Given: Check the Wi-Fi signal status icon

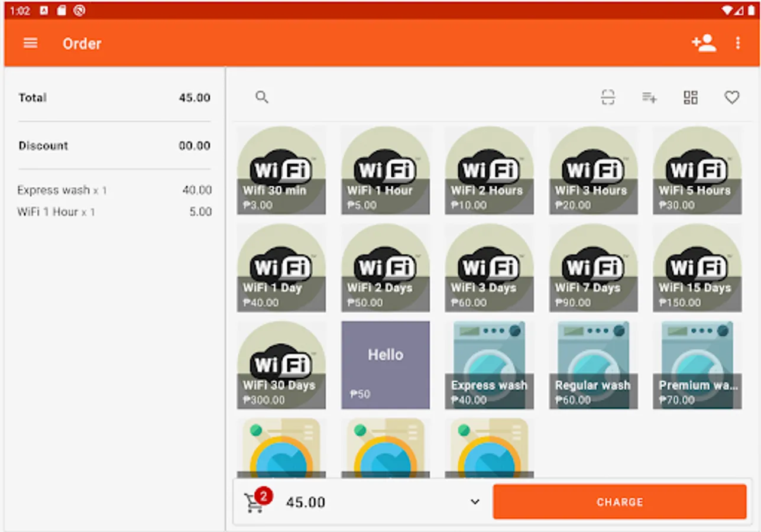Looking at the screenshot, I should [x=727, y=11].
